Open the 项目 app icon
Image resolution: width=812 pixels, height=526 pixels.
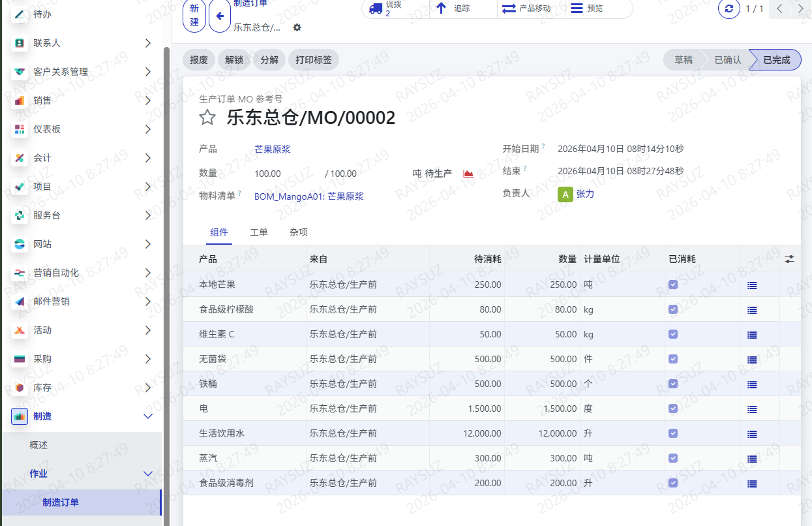pyautogui.click(x=20, y=187)
